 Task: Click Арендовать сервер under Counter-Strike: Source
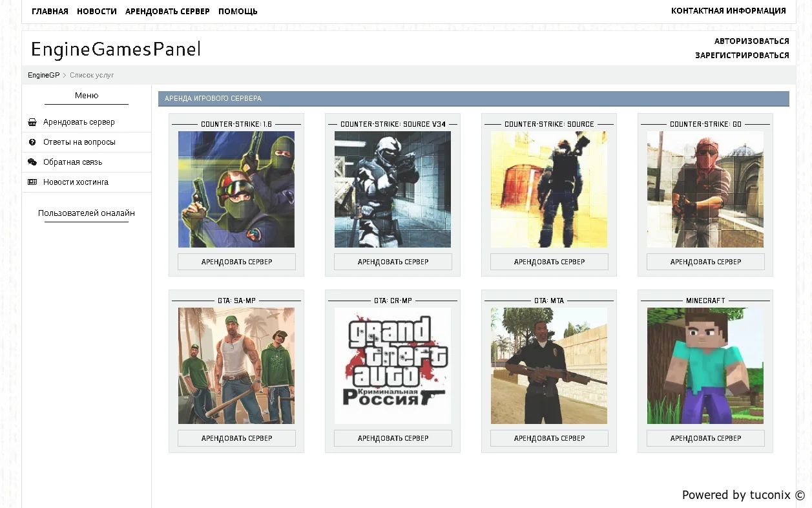coord(549,262)
